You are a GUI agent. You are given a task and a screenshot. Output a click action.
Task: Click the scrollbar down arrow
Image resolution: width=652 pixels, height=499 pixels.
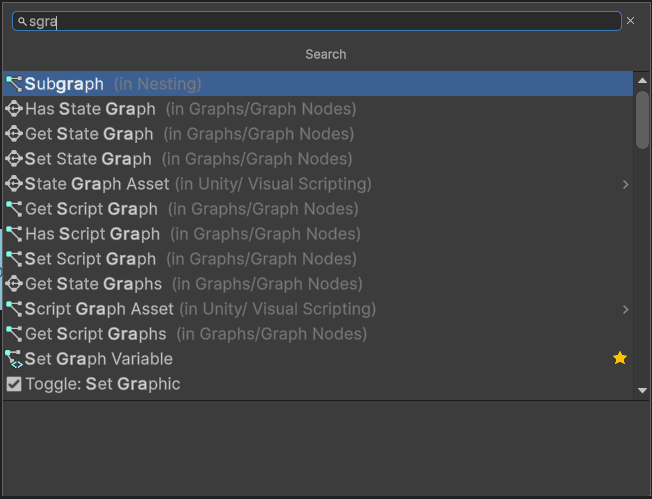coord(642,391)
